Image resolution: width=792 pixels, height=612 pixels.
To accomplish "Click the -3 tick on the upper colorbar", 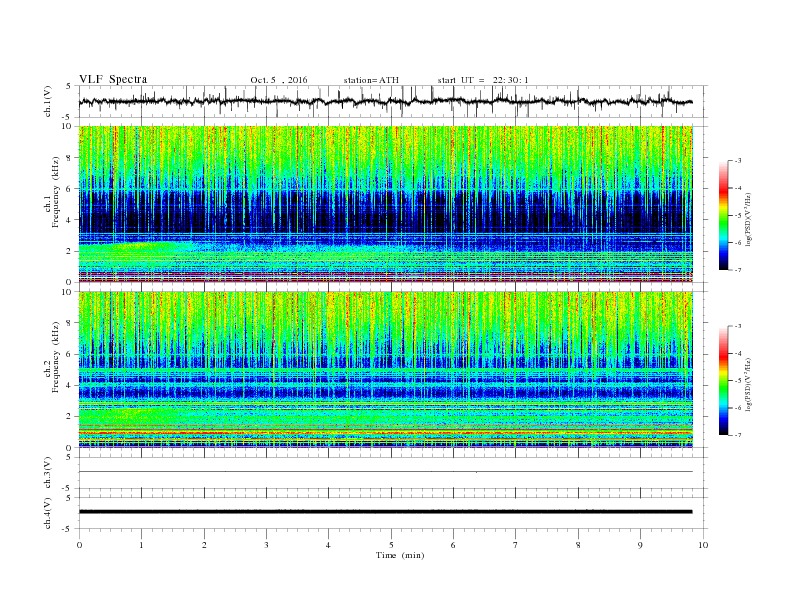I will (737, 161).
